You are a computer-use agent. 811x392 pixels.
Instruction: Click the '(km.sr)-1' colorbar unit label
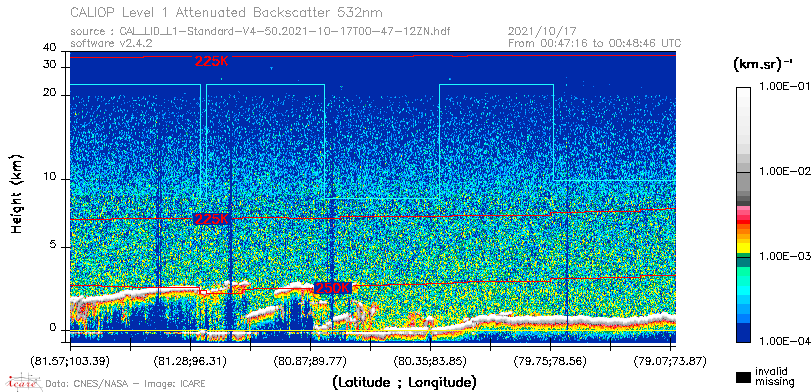click(x=763, y=64)
